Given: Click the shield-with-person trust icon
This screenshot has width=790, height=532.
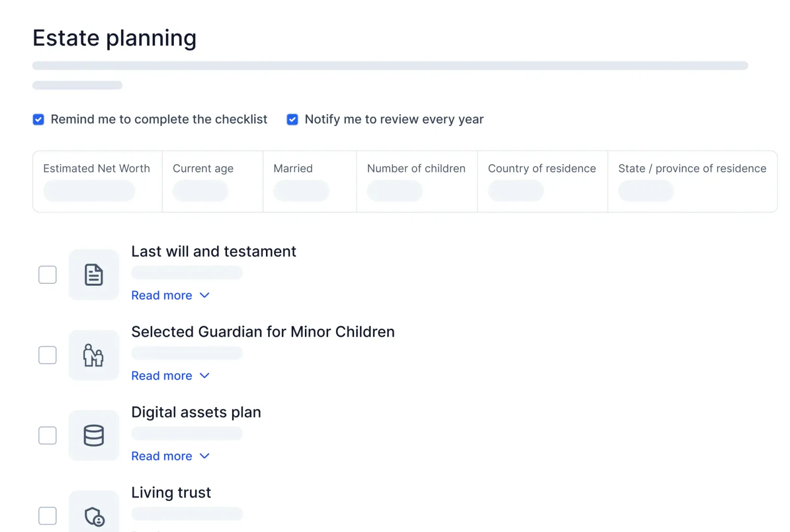Looking at the screenshot, I should [x=94, y=516].
